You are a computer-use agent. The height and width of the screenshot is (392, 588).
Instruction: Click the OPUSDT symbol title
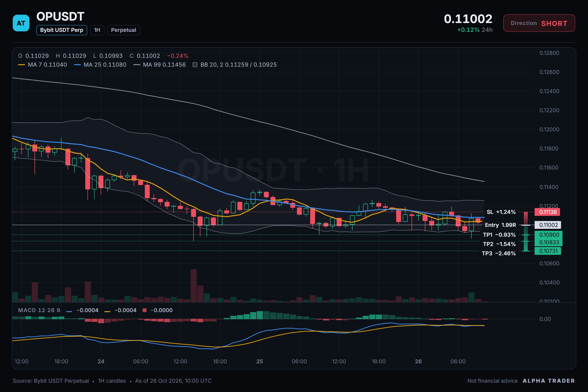tap(61, 17)
